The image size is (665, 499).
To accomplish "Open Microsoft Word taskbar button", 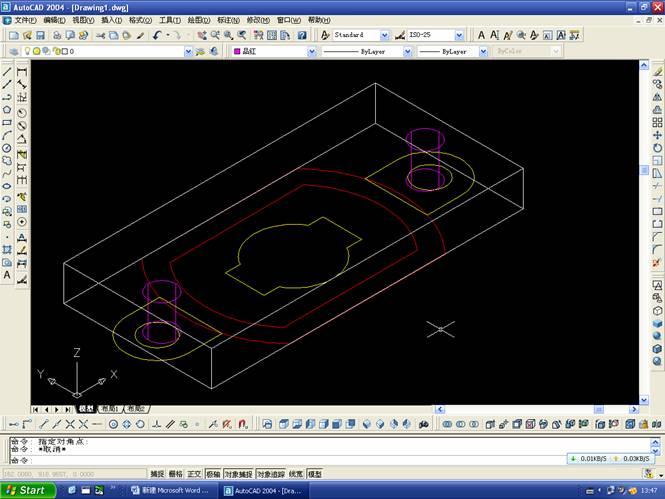I will 174,490.
